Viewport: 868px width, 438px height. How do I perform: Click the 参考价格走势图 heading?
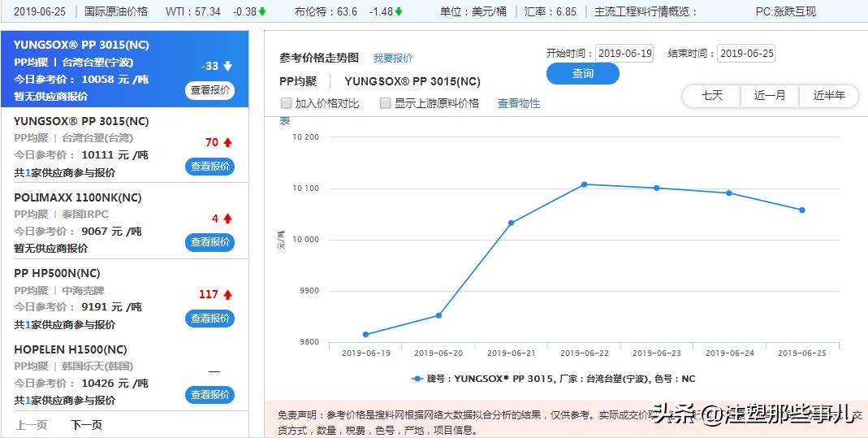click(x=319, y=58)
